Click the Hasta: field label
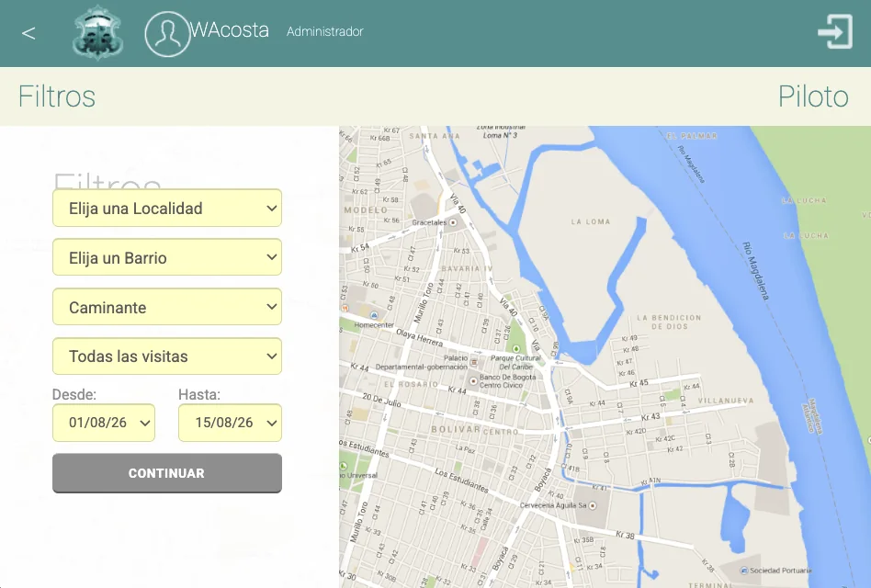 click(x=199, y=394)
